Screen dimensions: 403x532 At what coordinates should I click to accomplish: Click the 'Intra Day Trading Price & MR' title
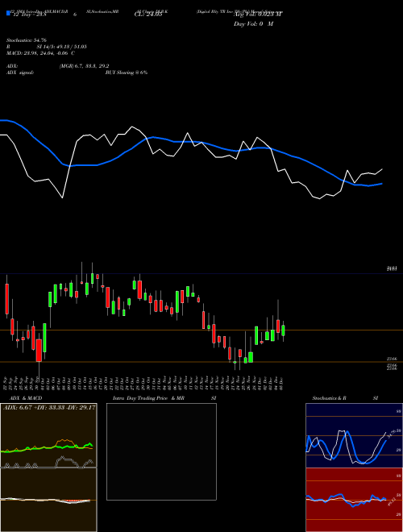(148, 398)
